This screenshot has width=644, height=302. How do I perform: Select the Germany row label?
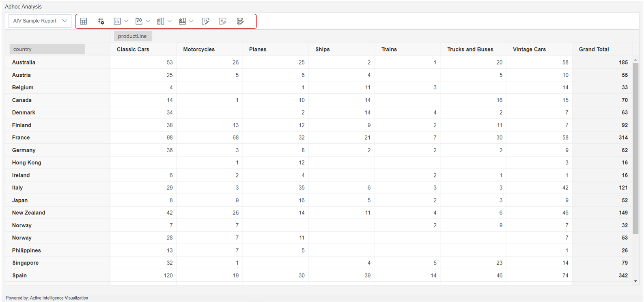pyautogui.click(x=24, y=150)
